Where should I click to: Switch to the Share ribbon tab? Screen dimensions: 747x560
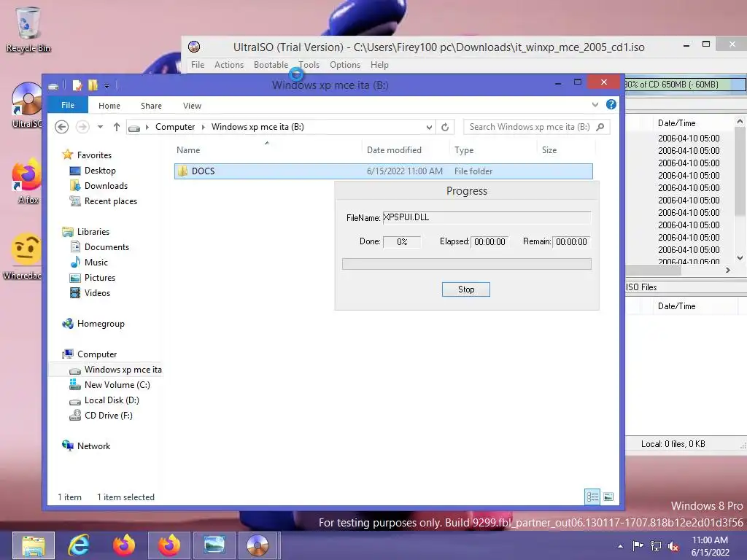[x=151, y=106]
